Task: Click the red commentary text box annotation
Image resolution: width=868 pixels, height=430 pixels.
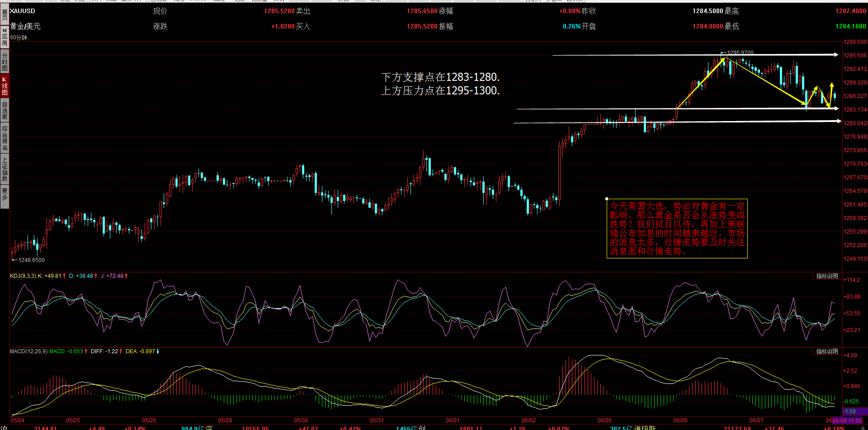Action: 677,229
